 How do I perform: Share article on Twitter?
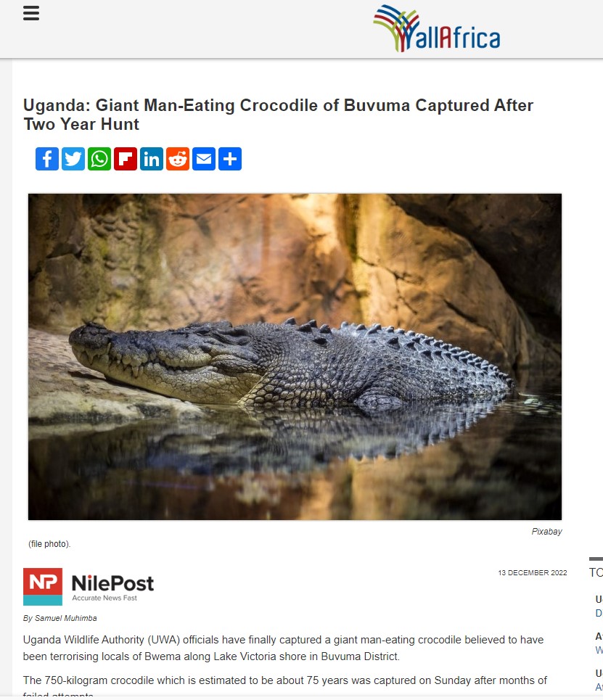(73, 159)
